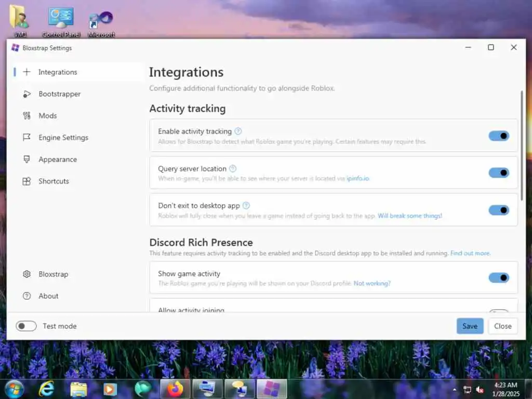Click the Mods wrench icon
The image size is (532, 399).
(x=26, y=116)
